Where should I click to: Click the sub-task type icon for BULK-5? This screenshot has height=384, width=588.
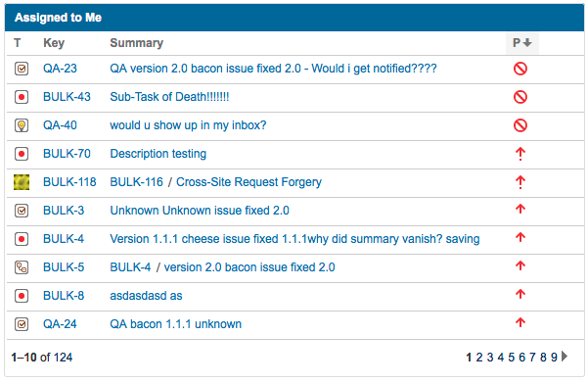pyautogui.click(x=22, y=267)
